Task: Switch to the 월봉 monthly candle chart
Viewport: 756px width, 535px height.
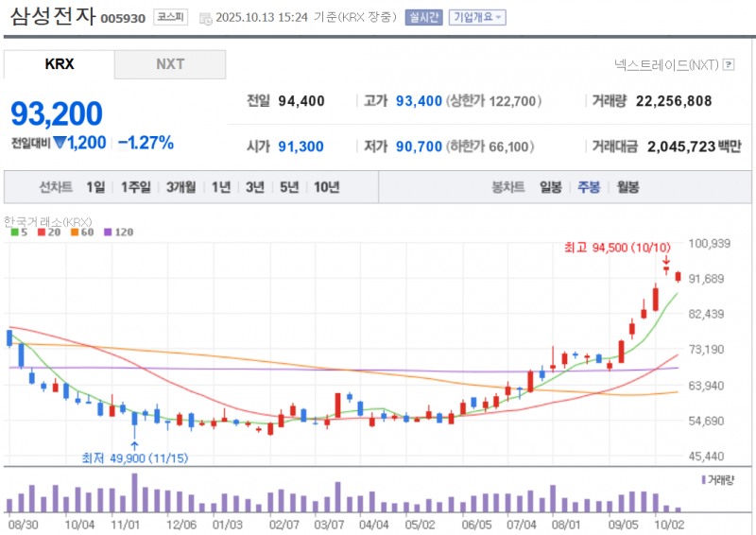Action: tap(627, 187)
